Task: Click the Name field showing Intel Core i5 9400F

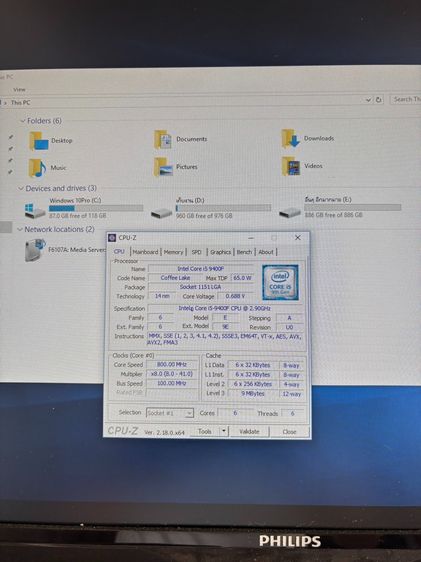Action: 201,268
